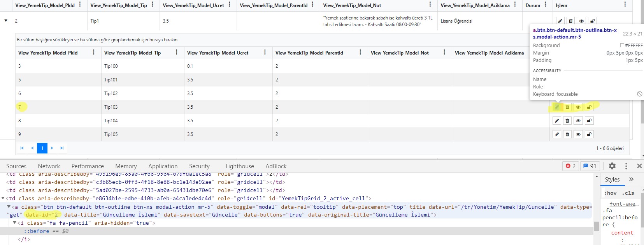View Tip104 details with the eye icon

(578, 121)
